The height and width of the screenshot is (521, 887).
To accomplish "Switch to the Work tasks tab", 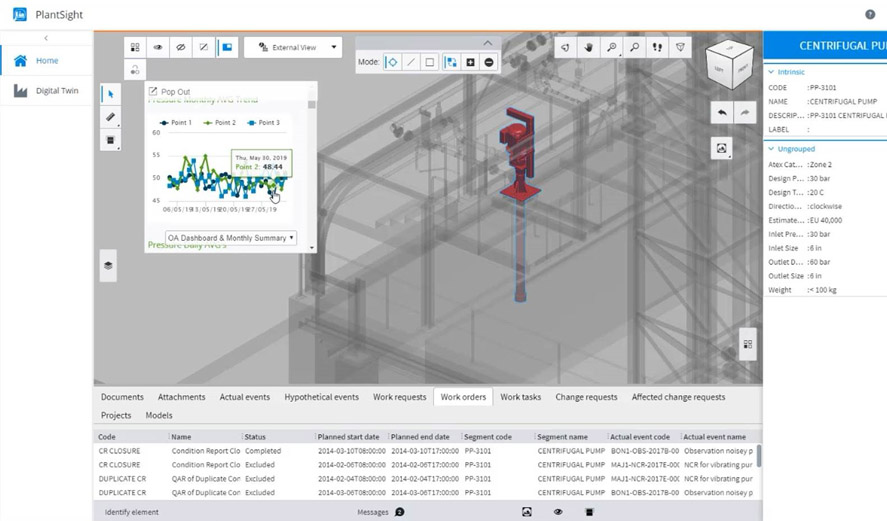I will [520, 397].
